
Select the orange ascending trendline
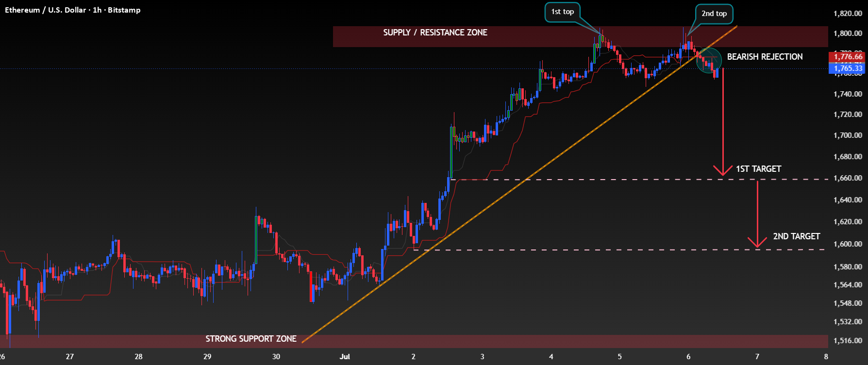click(x=519, y=184)
